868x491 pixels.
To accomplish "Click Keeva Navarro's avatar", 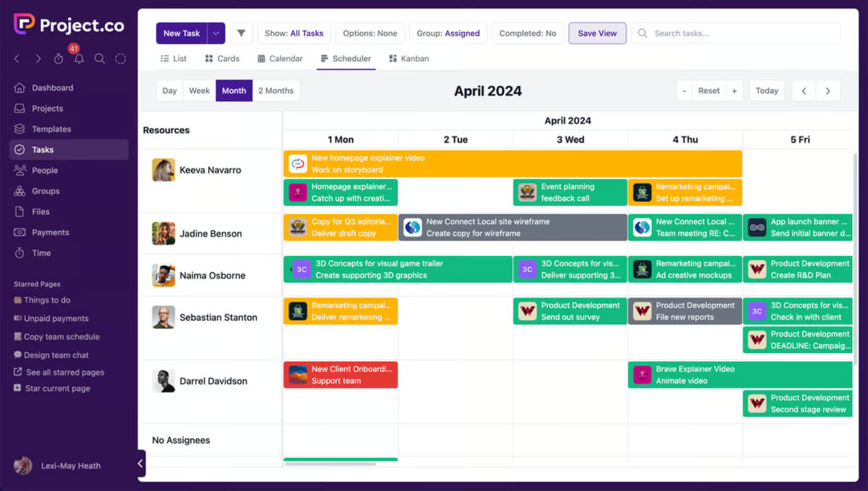I will coord(163,170).
